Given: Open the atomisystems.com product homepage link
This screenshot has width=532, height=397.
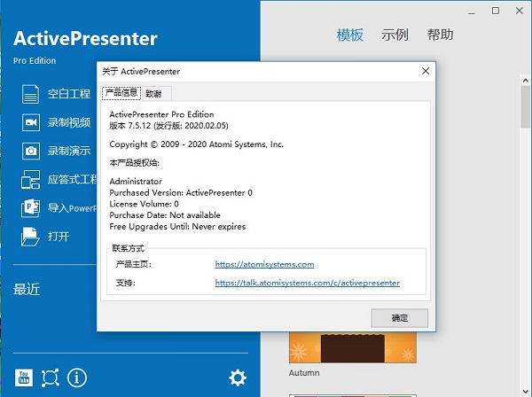Looking at the screenshot, I should click(x=264, y=264).
